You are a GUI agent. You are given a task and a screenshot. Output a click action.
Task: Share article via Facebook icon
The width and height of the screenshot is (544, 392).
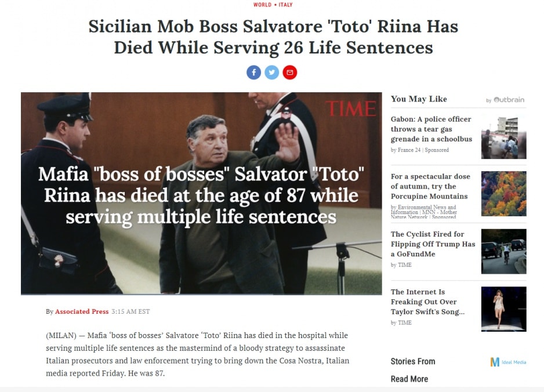coord(253,72)
